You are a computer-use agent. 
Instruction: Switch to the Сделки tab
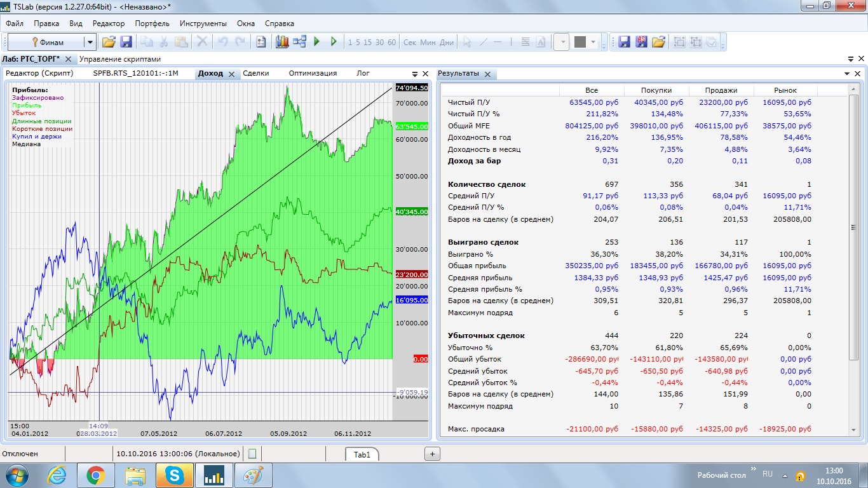point(255,73)
